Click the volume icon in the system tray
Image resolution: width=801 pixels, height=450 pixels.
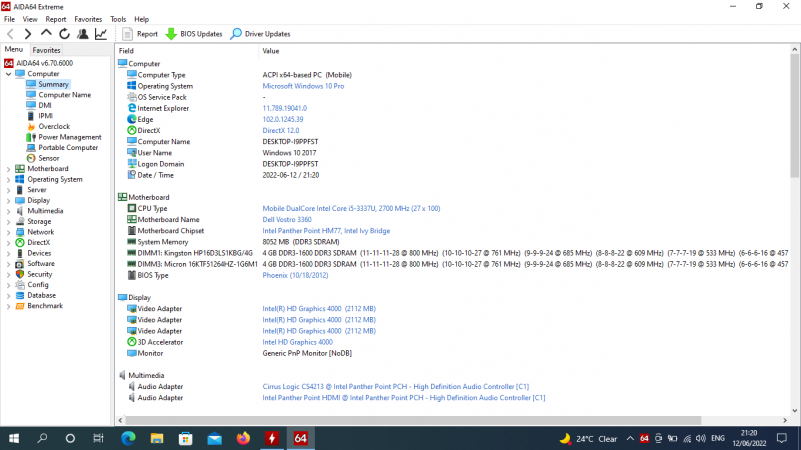701,439
